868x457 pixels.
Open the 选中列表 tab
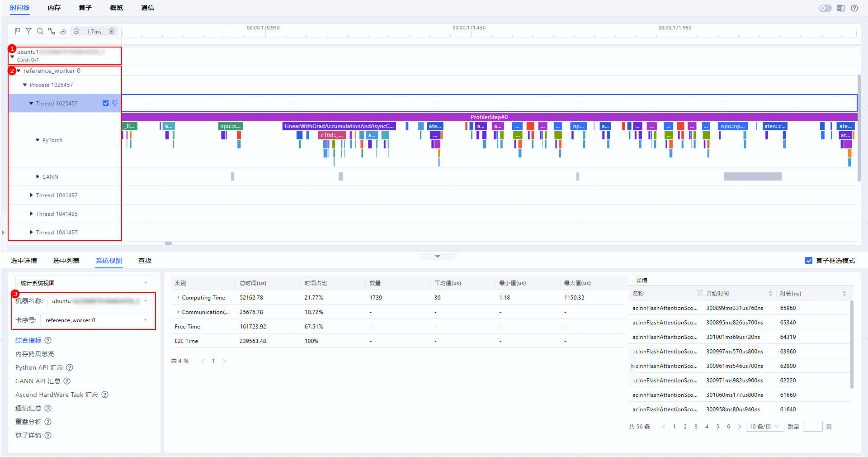66,261
